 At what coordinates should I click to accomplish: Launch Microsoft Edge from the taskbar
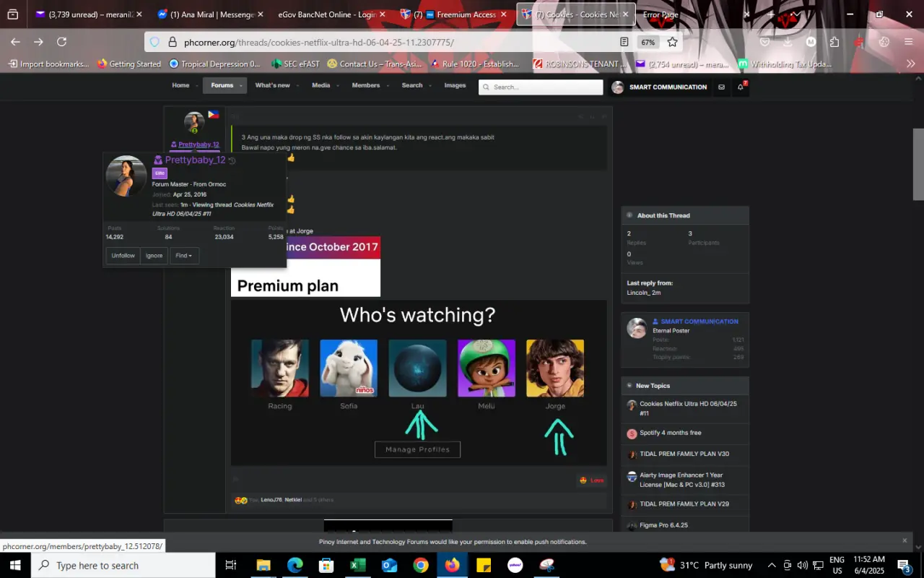click(x=295, y=565)
